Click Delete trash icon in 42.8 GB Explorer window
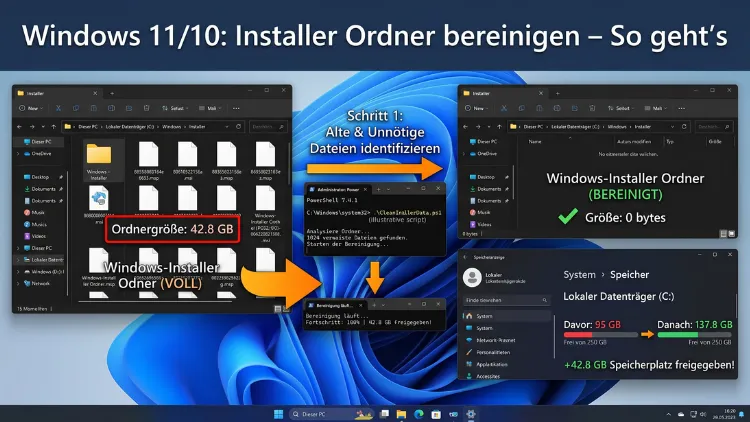 146,108
